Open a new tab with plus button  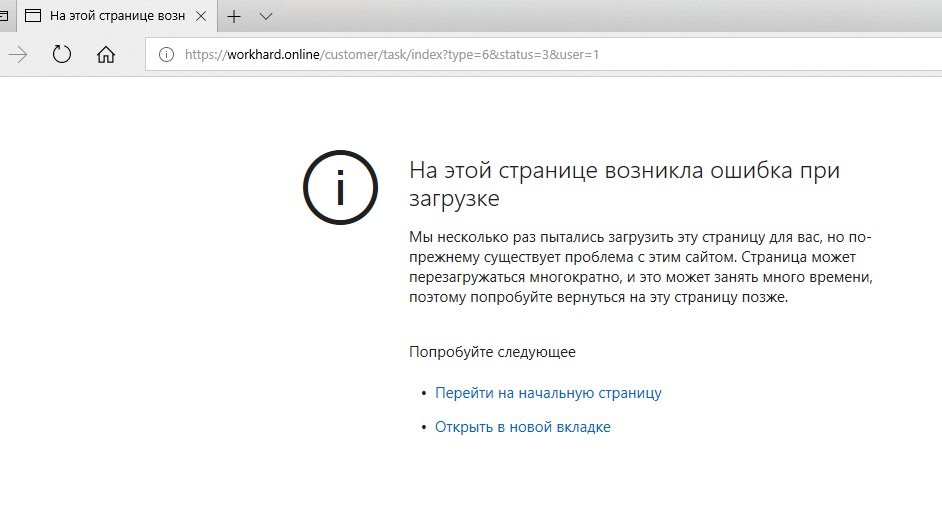pyautogui.click(x=234, y=16)
